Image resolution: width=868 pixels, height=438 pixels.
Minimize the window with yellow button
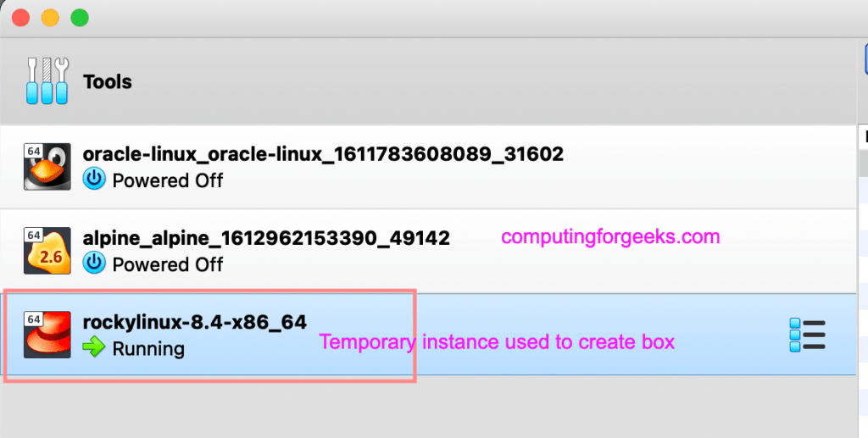point(50,18)
